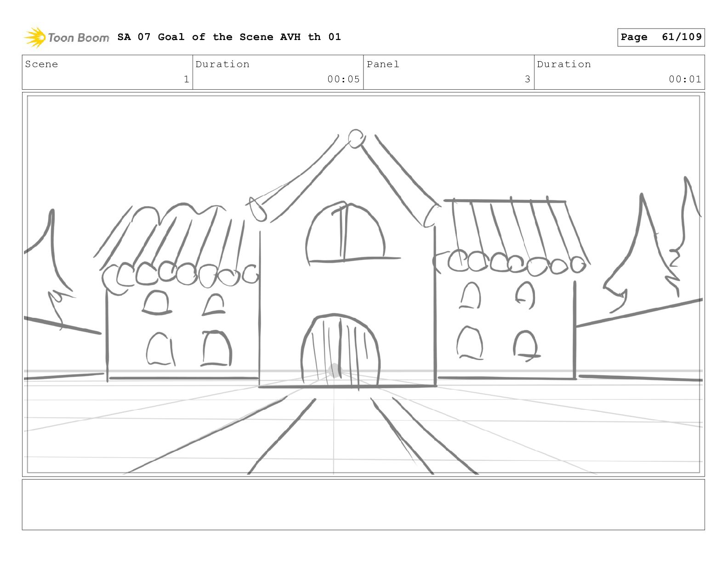Click scene number value '1'

pyautogui.click(x=186, y=79)
